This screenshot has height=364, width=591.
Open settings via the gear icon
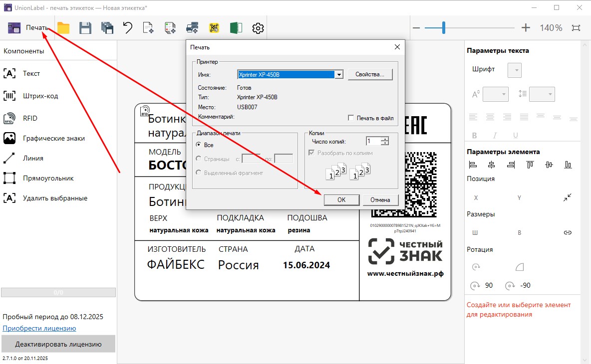pos(258,28)
